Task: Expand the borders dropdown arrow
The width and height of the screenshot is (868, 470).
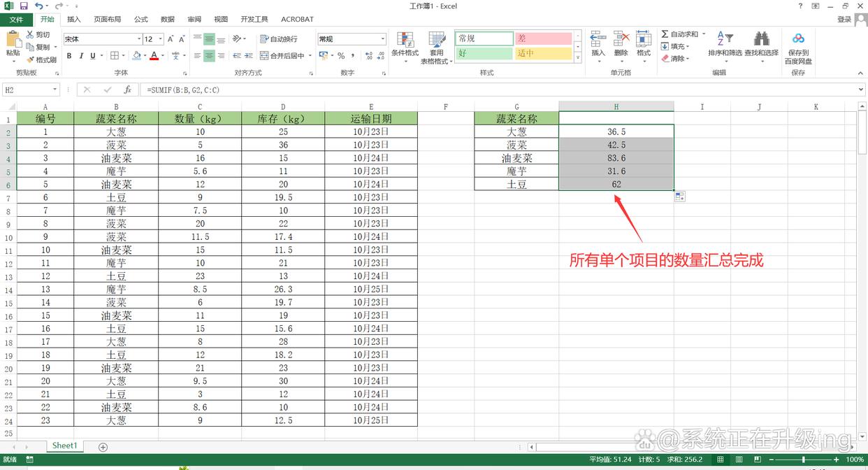Action: (x=124, y=56)
